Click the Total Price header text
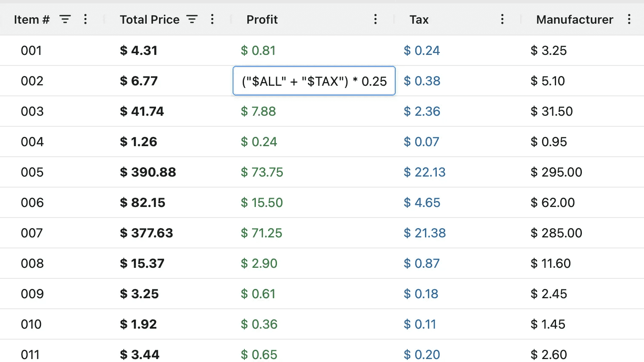The height and width of the screenshot is (362, 644). 149,19
